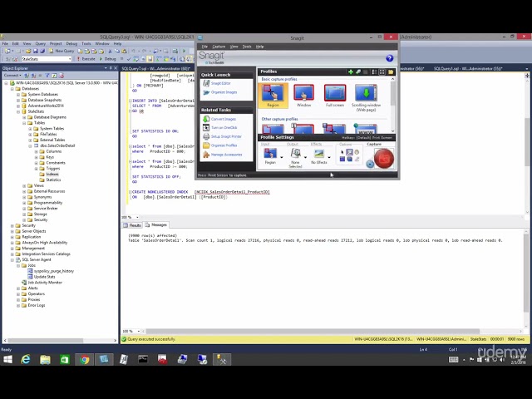This screenshot has height=399, width=532.
Task: Select the Scrolling window (Web page) profile
Action: coord(366,98)
